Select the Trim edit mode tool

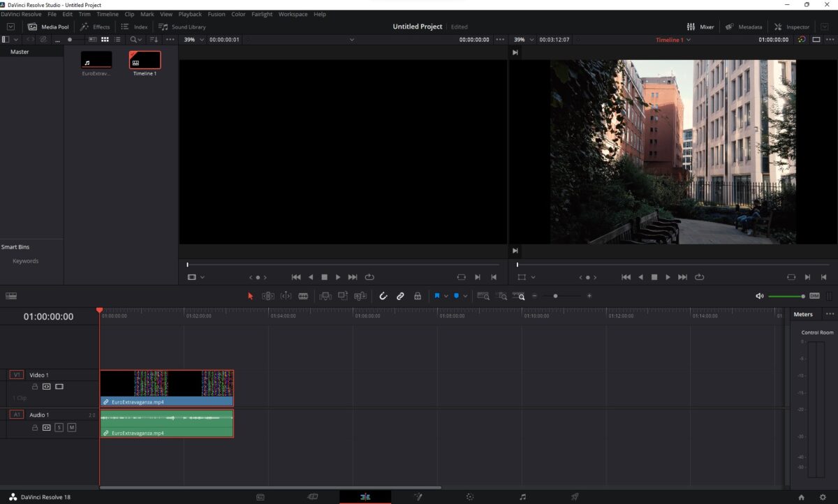click(268, 296)
